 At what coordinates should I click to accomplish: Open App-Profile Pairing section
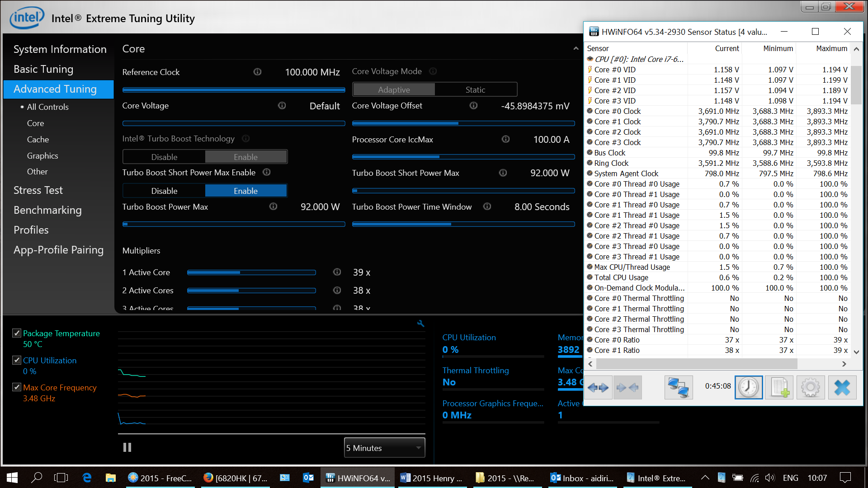58,249
